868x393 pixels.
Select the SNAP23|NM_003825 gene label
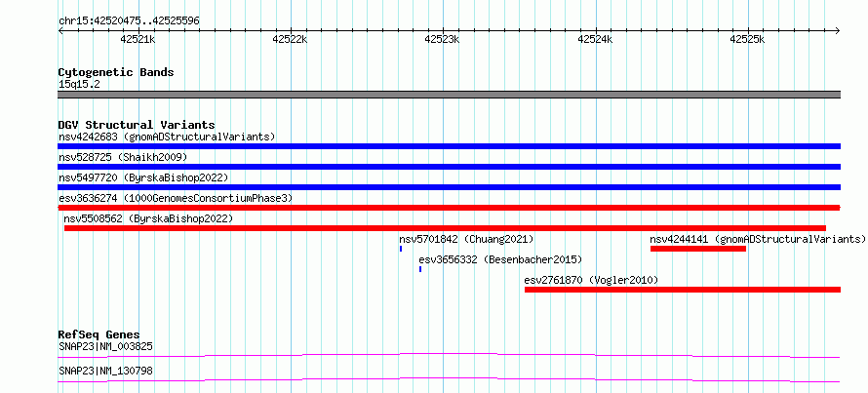coord(105,347)
